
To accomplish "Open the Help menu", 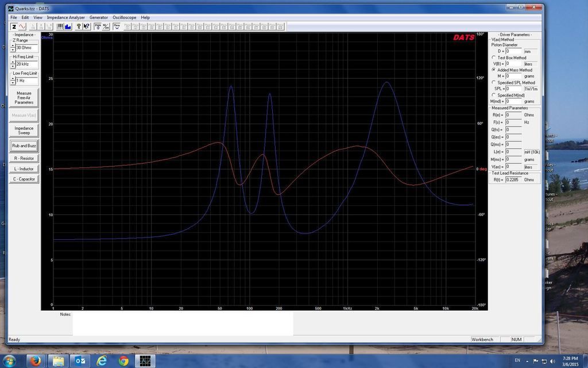I will coord(145,17).
